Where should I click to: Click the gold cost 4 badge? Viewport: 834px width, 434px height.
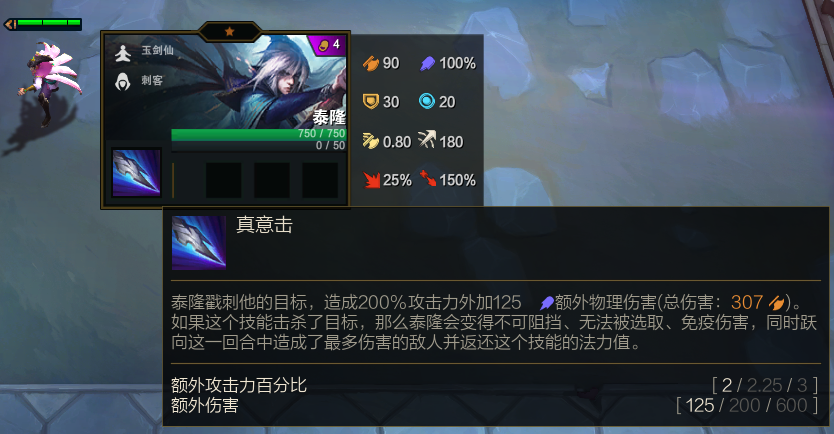point(328,45)
